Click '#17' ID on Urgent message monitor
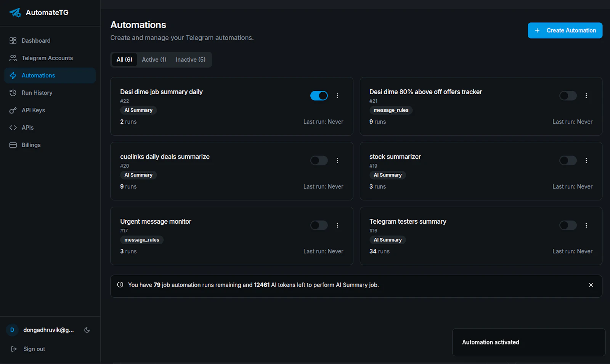Screen dimensions: 610x364 (124, 231)
